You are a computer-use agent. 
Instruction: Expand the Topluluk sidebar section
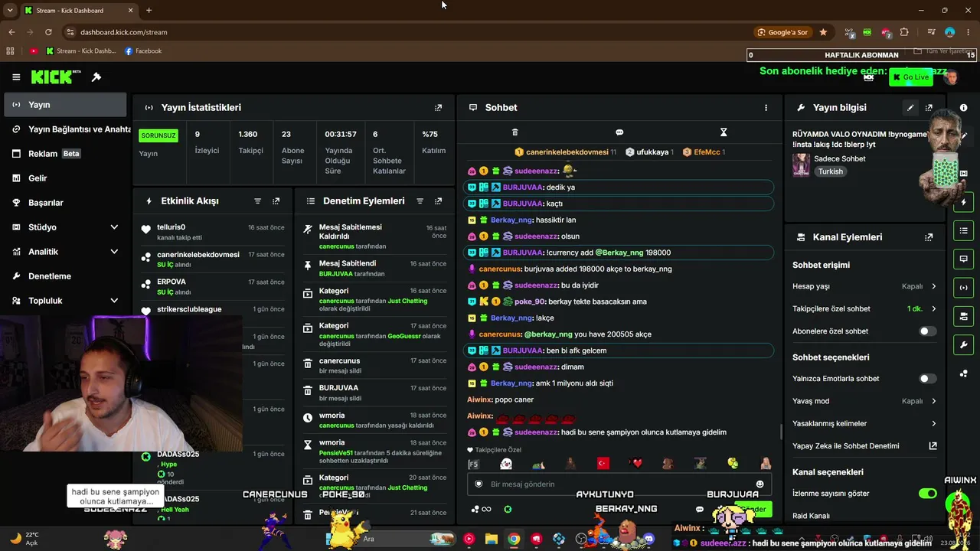114,301
